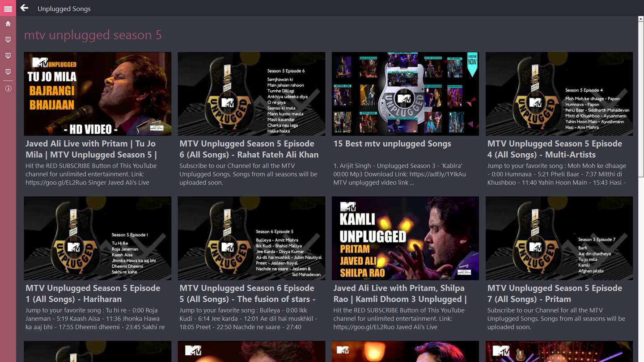Open the Home icon in the sidebar
Image resolution: width=644 pixels, height=362 pixels.
click(8, 24)
